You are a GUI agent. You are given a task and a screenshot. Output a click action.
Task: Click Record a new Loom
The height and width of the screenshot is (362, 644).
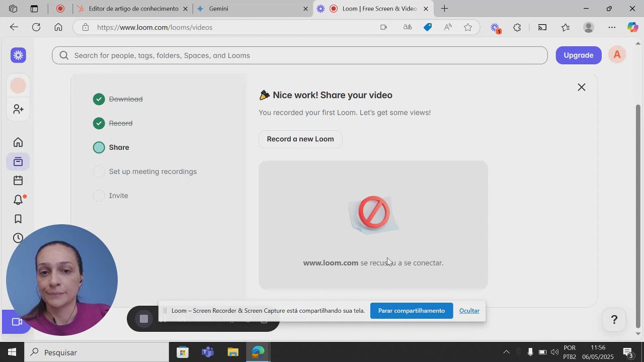tap(300, 139)
